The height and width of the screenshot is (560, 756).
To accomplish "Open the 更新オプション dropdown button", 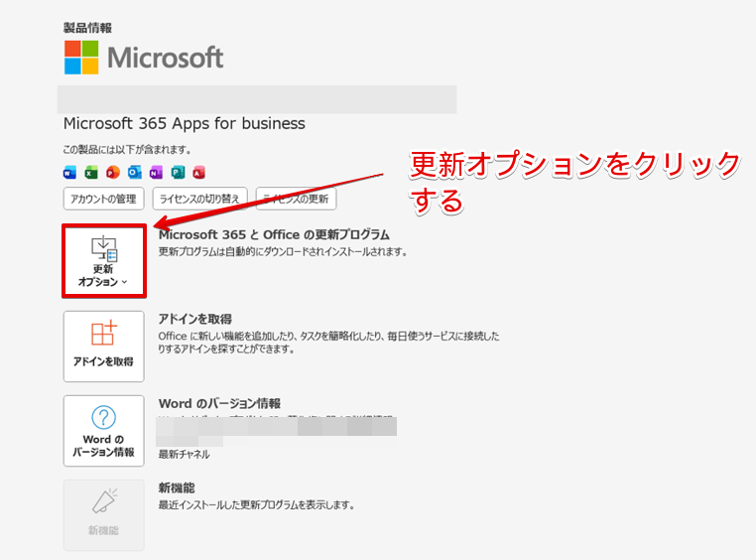I will (103, 261).
